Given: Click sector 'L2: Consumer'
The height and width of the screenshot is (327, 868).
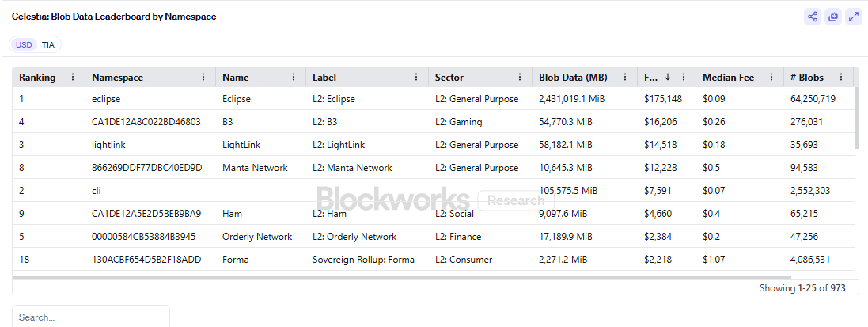Looking at the screenshot, I should point(464,260).
